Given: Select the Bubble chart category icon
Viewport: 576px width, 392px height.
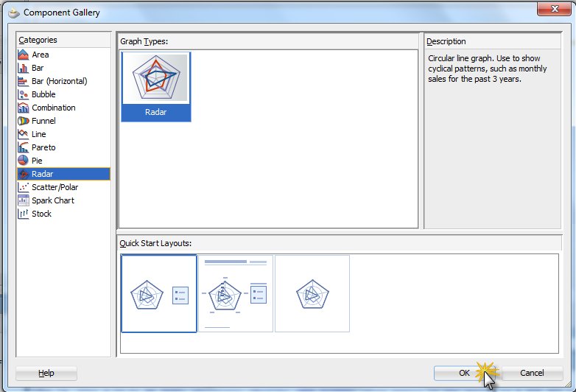Looking at the screenshot, I should 24,94.
